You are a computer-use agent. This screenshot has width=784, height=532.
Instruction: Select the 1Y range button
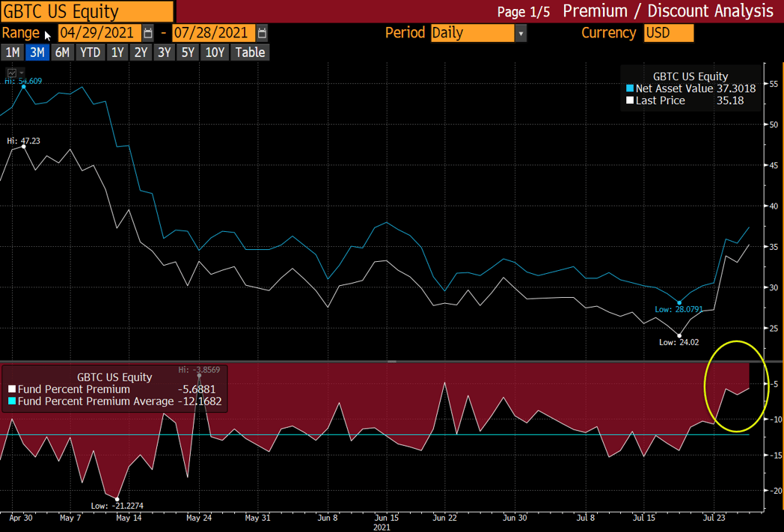click(117, 52)
